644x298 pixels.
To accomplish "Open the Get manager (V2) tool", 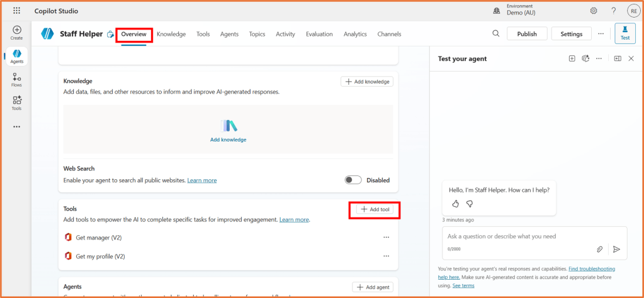I will (x=99, y=238).
